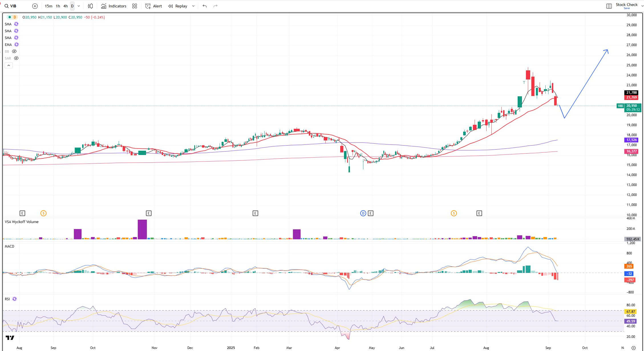This screenshot has height=351, width=644.
Task: Open chart settings gear at bottom right
Action: [x=633, y=348]
